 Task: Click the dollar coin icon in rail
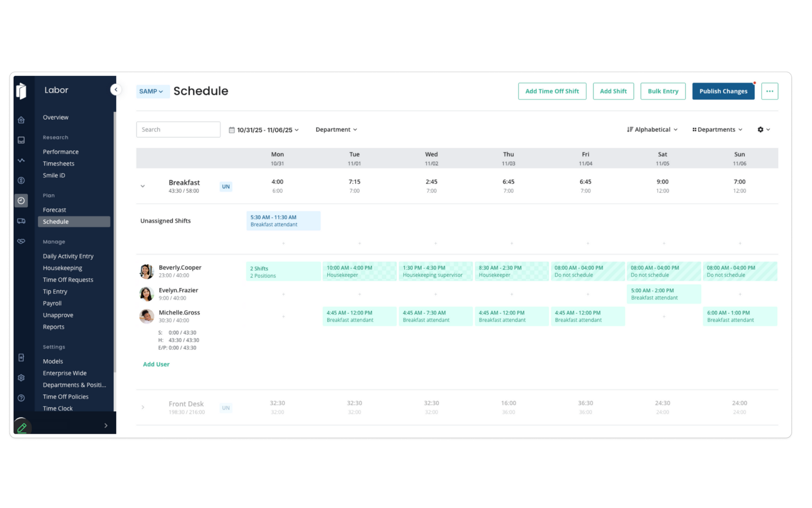pos(21,180)
